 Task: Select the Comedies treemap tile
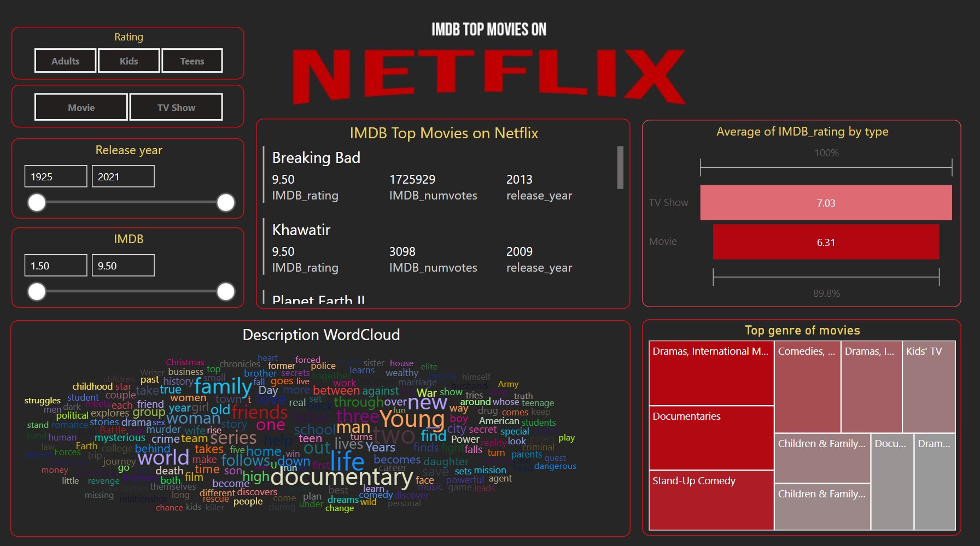pos(807,387)
